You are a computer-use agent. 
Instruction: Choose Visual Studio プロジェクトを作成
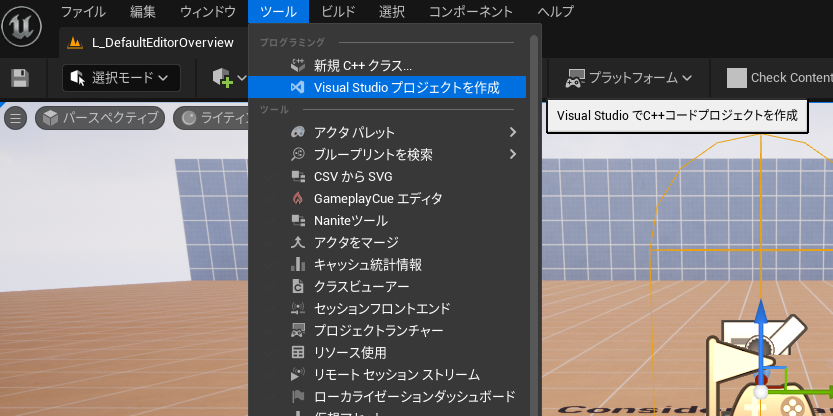387,87
